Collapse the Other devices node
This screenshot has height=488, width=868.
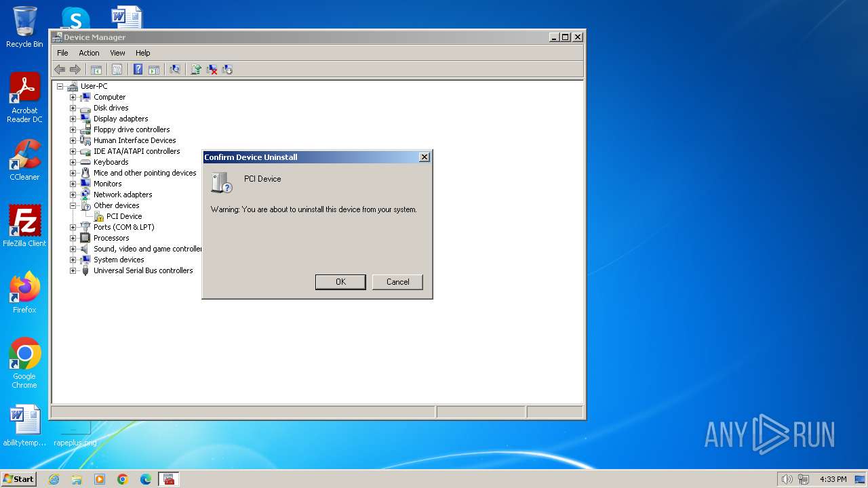coord(73,205)
